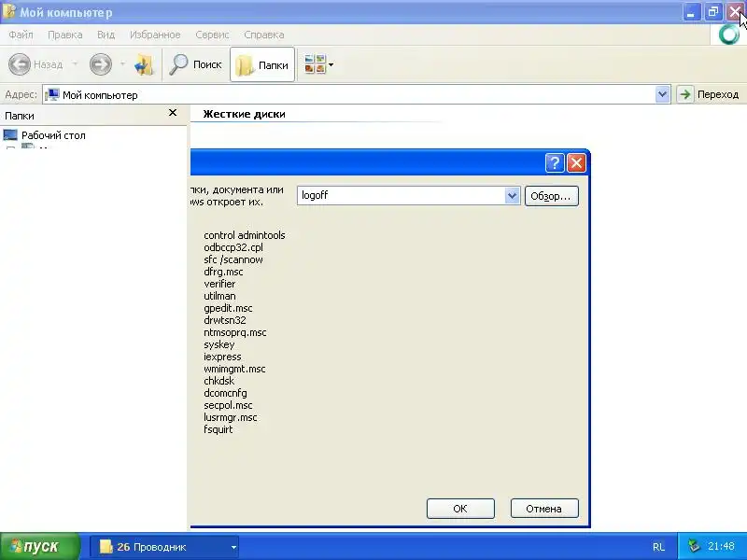Open Search (Поиск) from the toolbar

(x=195, y=64)
